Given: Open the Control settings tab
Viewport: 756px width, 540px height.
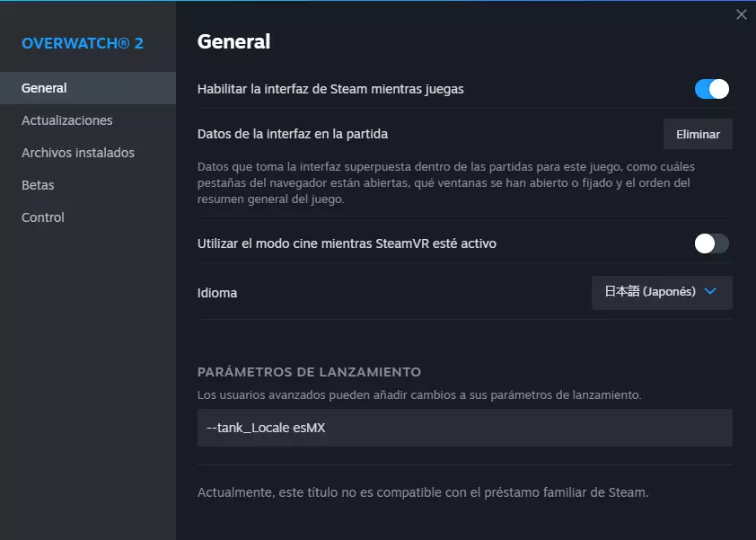Looking at the screenshot, I should point(43,217).
